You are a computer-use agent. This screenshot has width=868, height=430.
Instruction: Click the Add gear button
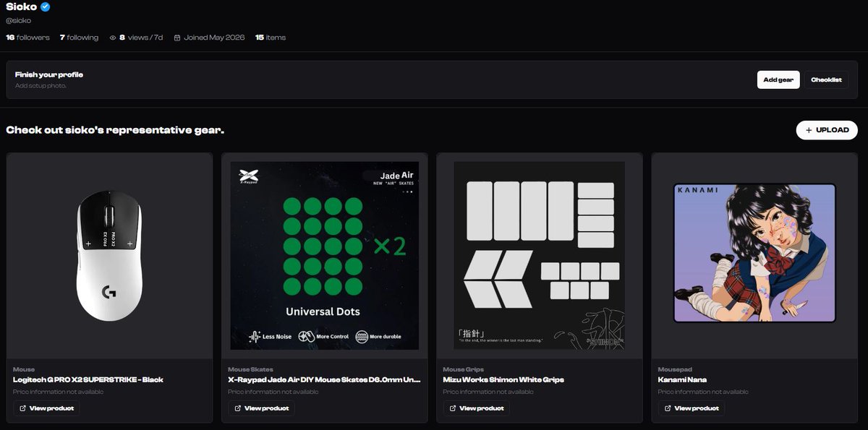pos(778,79)
